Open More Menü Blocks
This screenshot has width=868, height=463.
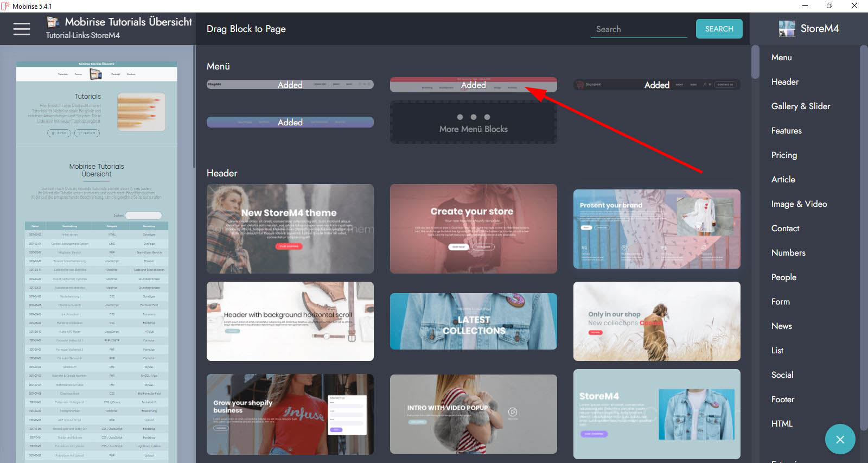click(x=473, y=123)
